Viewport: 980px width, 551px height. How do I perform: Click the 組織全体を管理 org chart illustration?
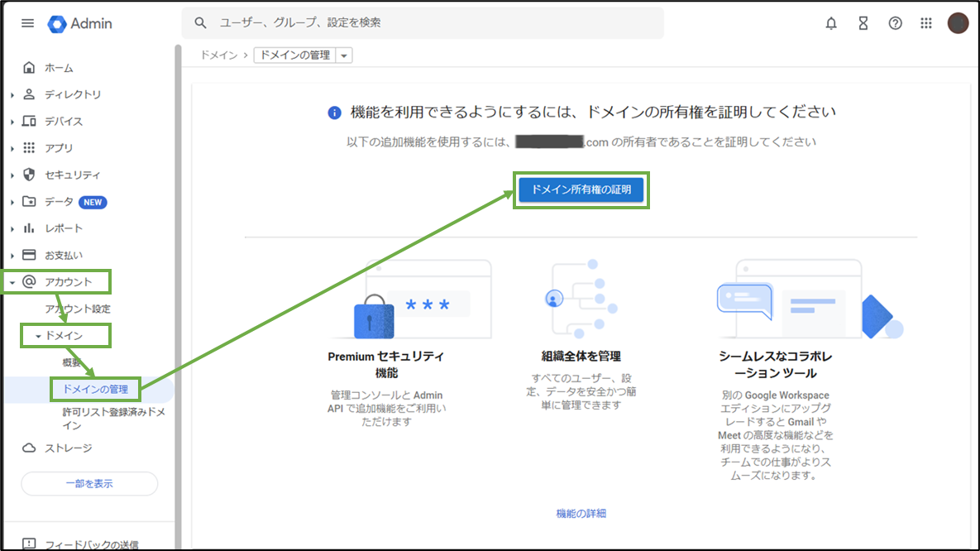coord(581,299)
